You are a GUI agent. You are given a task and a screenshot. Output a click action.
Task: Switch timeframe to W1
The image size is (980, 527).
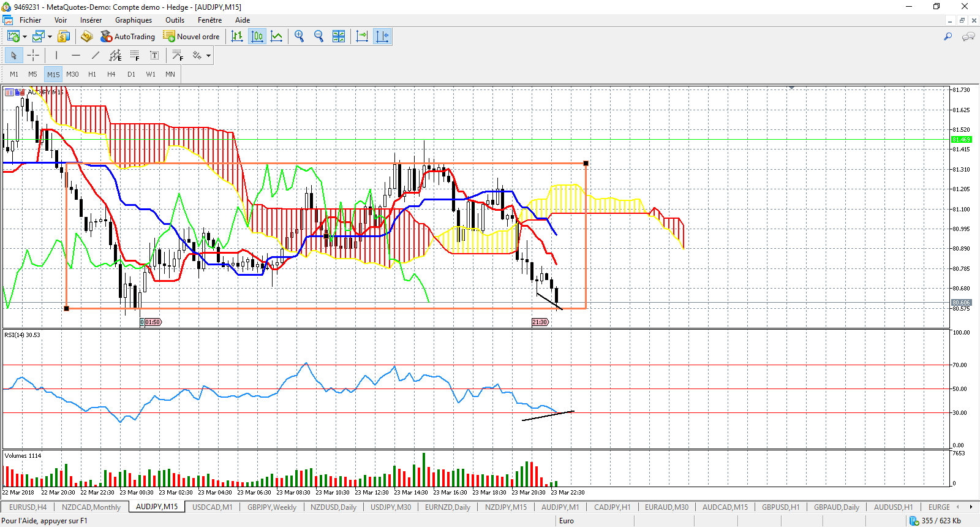pyautogui.click(x=151, y=74)
